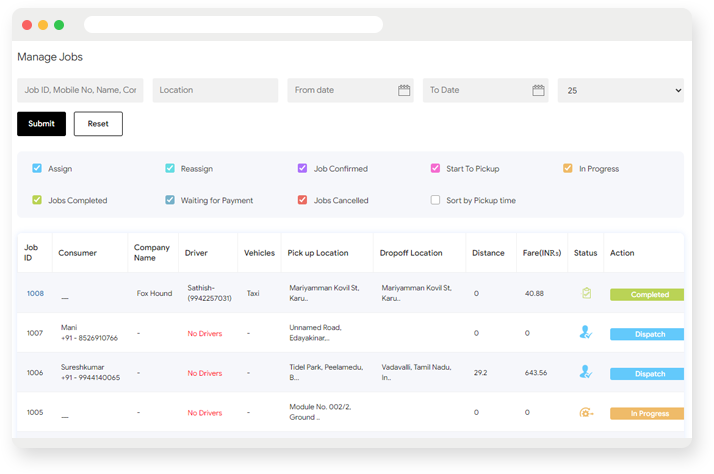Toggle the Job Confirmed checkbox
The width and height of the screenshot is (714, 474).
pos(302,168)
